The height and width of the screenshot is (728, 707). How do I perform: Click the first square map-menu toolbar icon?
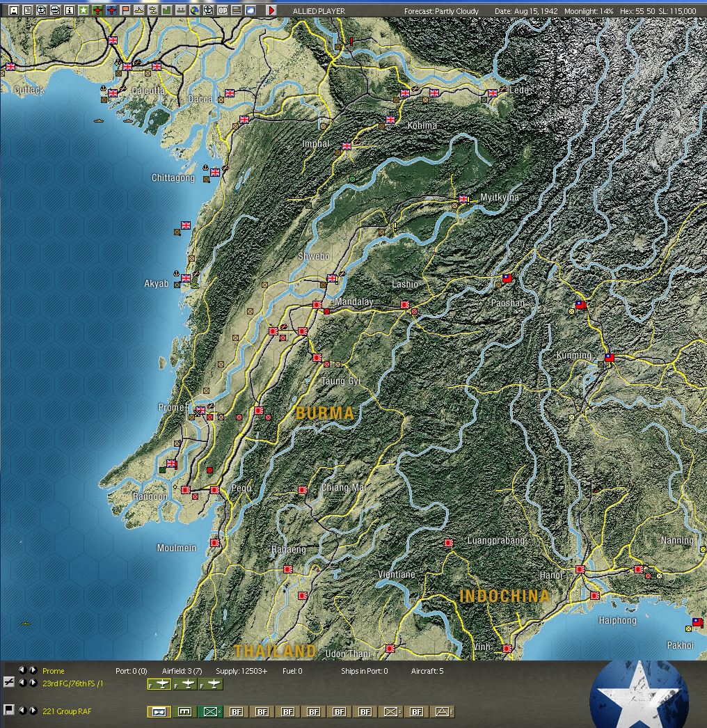coord(13,10)
